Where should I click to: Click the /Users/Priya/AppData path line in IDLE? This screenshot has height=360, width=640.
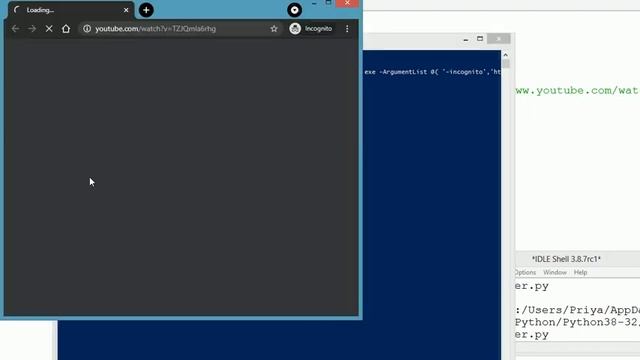coord(577,310)
